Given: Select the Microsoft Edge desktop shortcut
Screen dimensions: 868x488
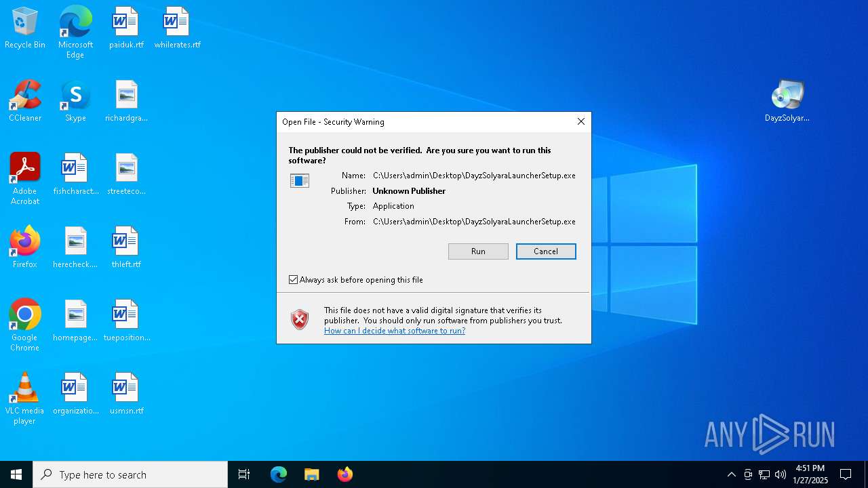Looking at the screenshot, I should 75,33.
